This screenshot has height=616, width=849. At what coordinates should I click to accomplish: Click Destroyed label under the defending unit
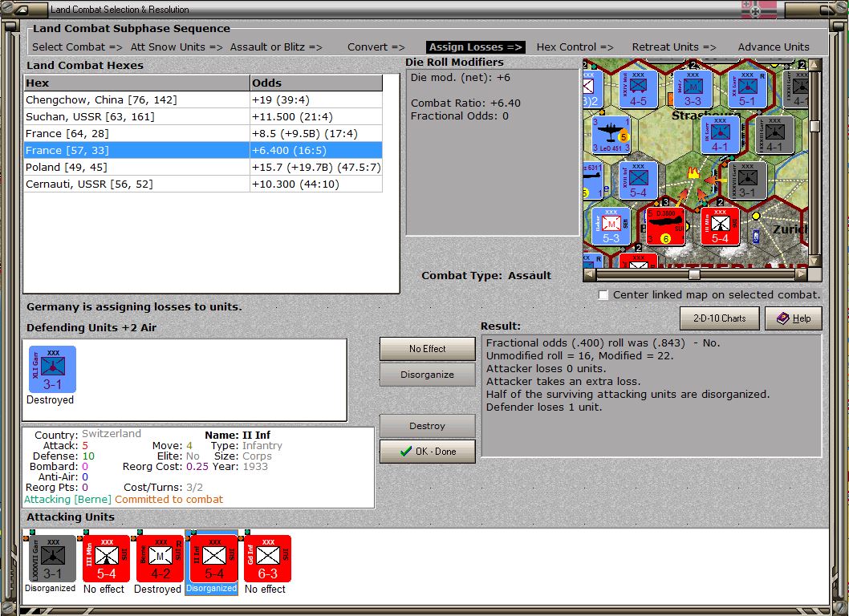[x=50, y=400]
